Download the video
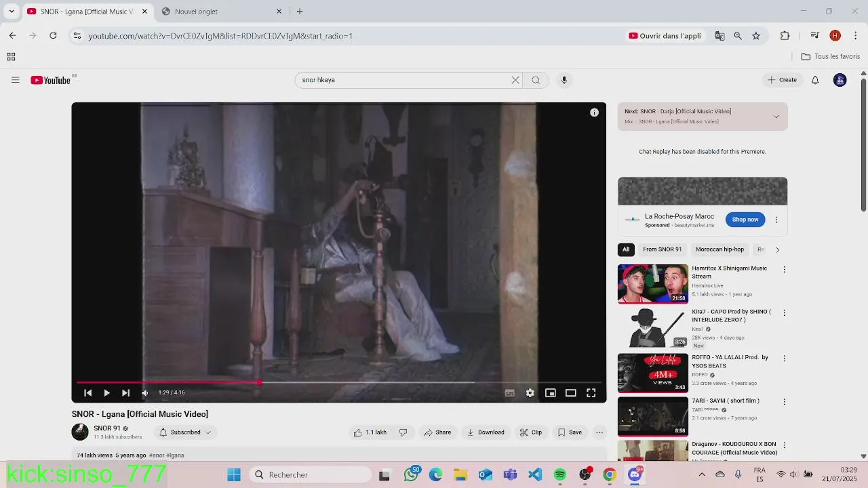This screenshot has width=868, height=488. click(x=486, y=432)
